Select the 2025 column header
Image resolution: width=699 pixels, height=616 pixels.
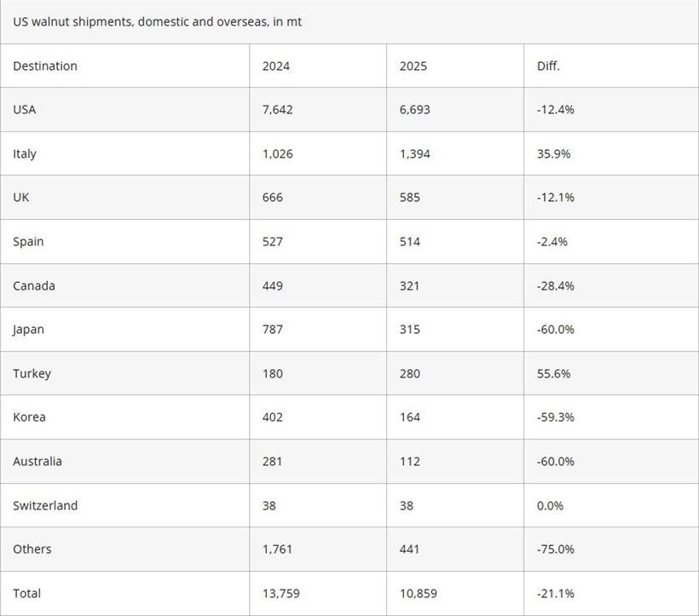[x=413, y=66]
